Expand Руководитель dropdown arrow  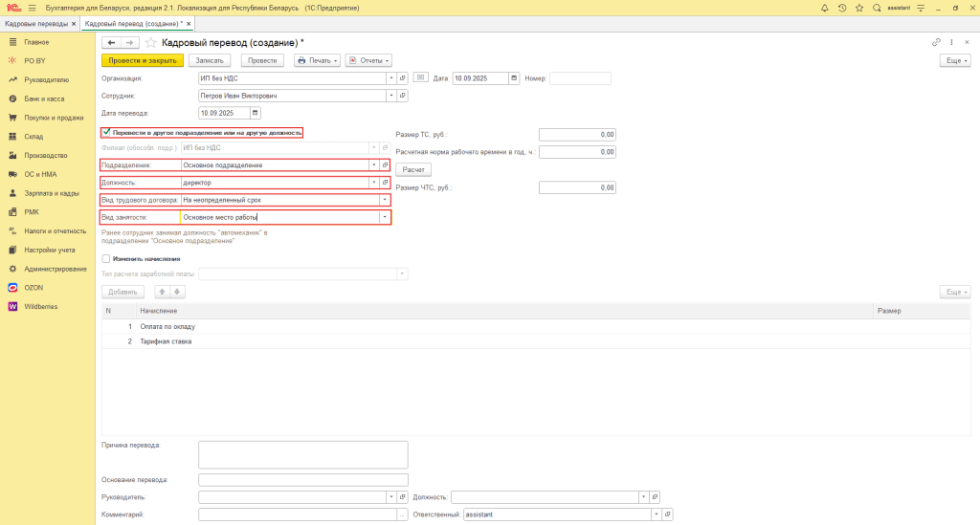(391, 497)
